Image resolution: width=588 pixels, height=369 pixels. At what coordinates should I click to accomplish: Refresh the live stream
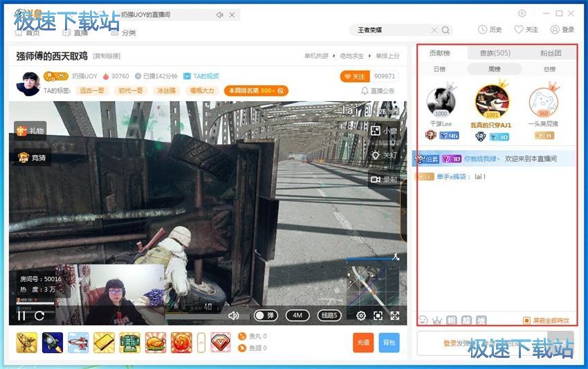click(39, 316)
